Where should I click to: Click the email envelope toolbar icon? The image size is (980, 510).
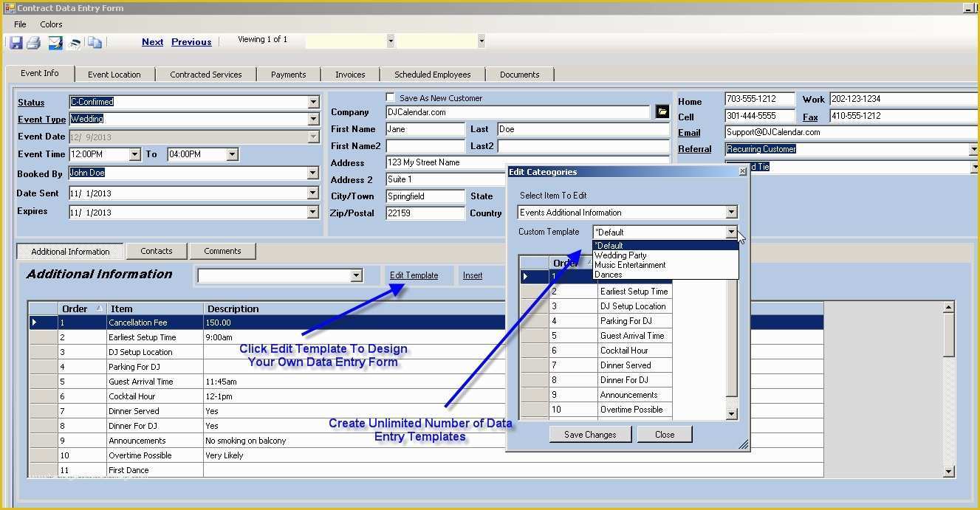pyautogui.click(x=55, y=43)
